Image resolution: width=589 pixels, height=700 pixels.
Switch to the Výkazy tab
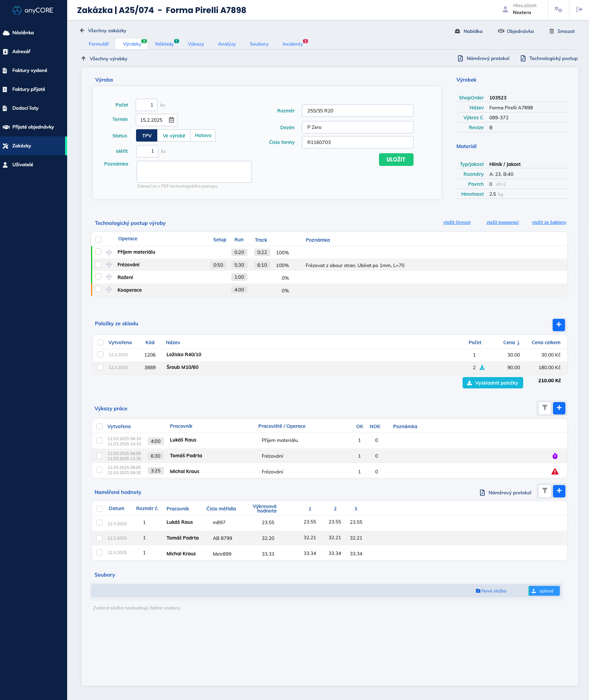[196, 44]
